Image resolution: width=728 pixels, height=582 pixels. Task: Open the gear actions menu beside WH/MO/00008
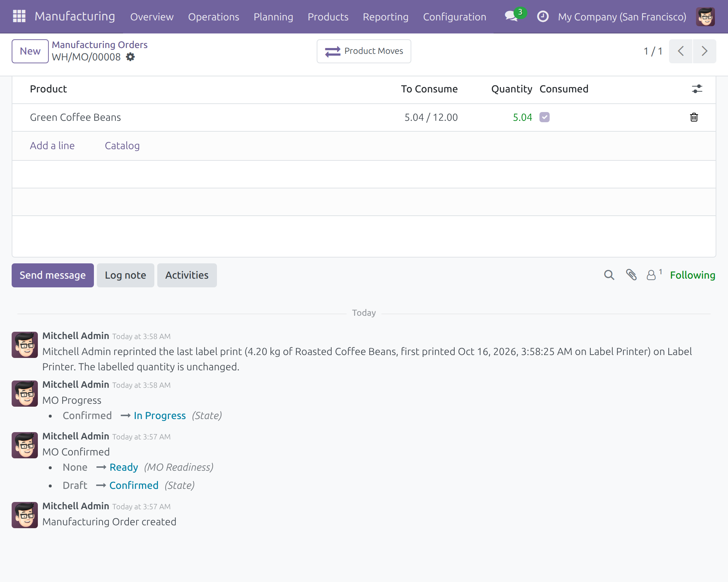[130, 57]
